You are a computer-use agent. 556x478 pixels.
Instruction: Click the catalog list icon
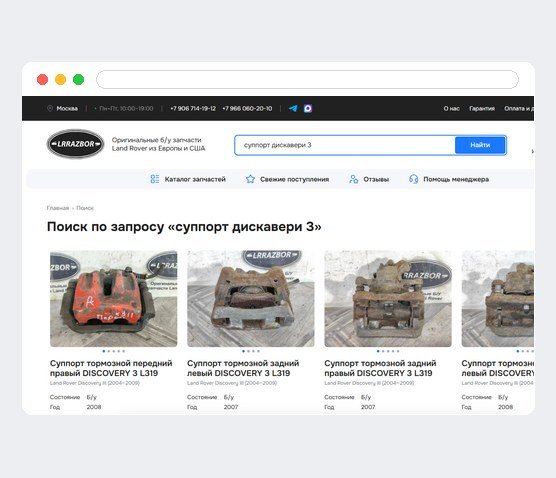point(155,179)
